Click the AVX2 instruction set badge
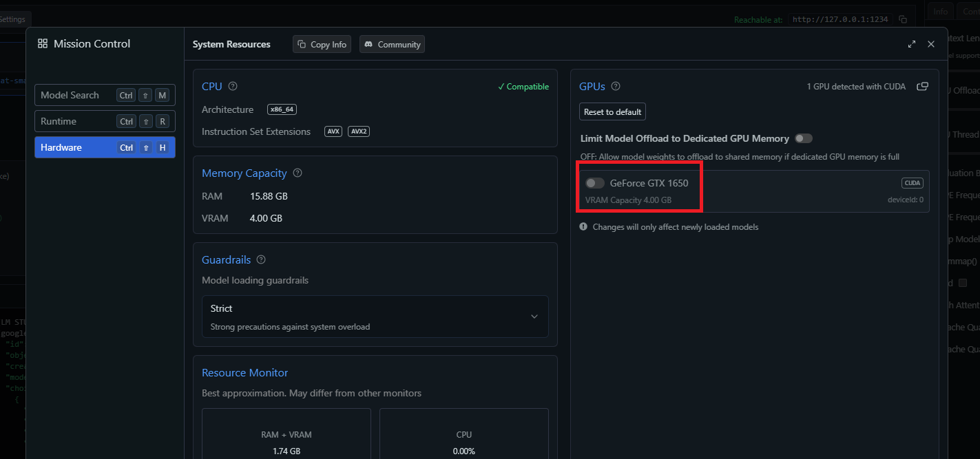The height and width of the screenshot is (459, 980). tap(359, 131)
